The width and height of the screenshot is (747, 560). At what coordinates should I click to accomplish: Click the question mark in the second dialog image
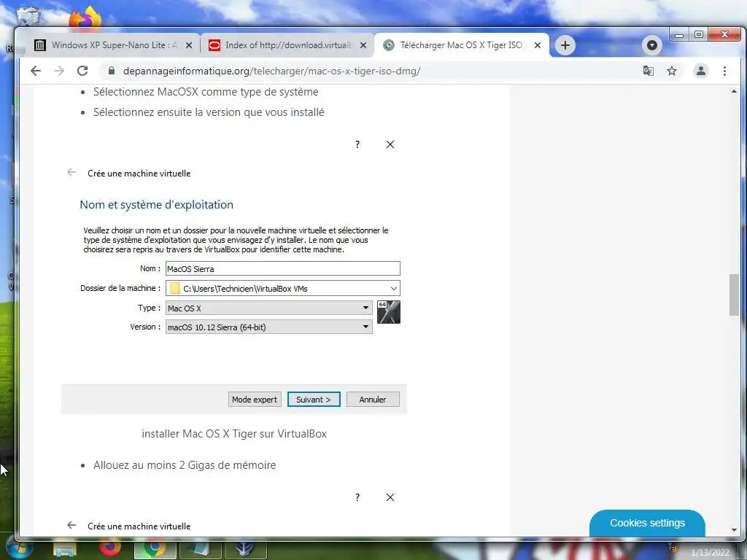tap(357, 497)
